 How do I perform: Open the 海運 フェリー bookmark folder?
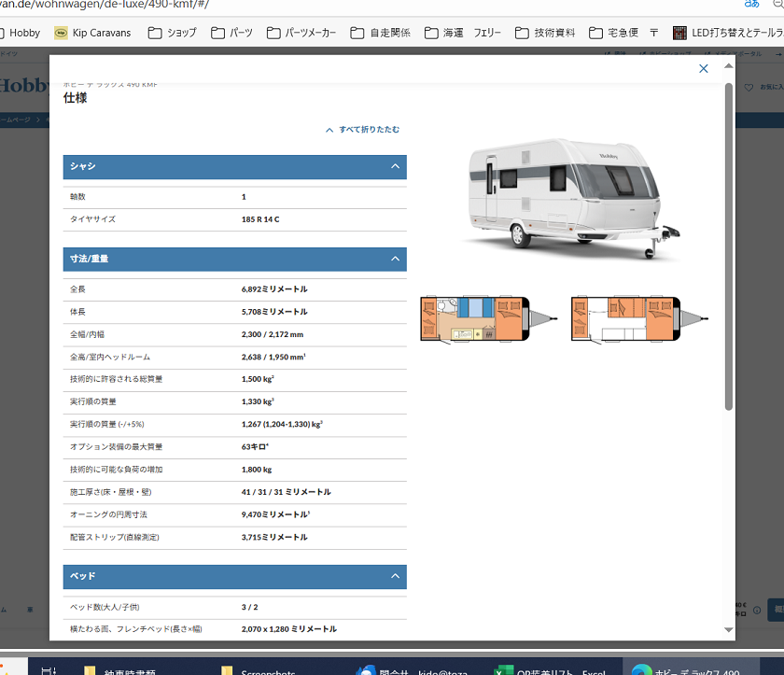click(463, 33)
